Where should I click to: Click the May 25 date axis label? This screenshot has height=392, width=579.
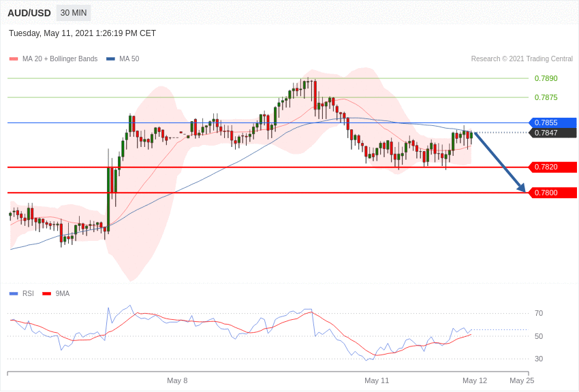tap(522, 380)
